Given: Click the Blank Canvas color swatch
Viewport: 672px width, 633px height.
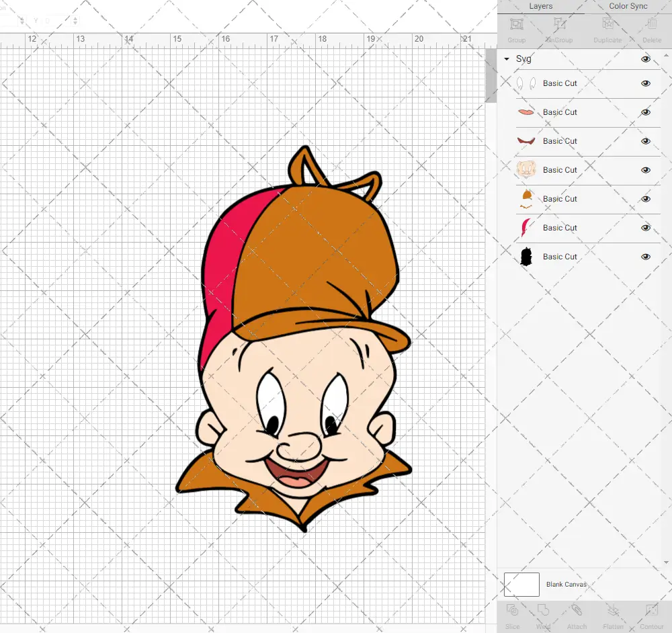Looking at the screenshot, I should point(521,585).
